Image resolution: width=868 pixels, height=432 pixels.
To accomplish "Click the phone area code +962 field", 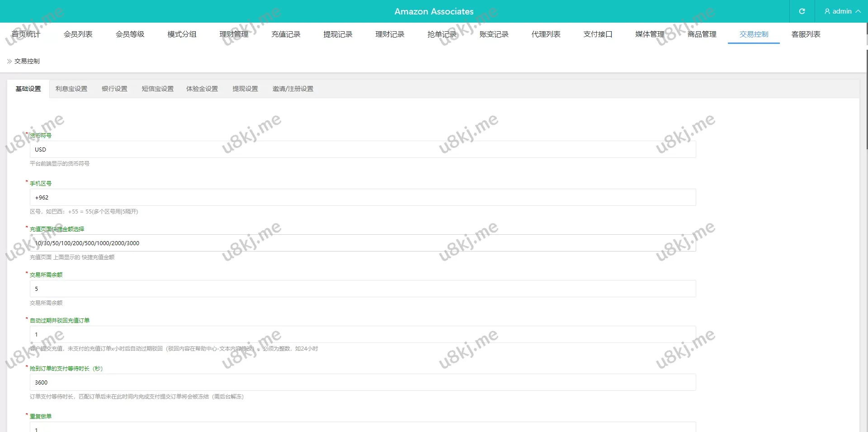I will click(x=362, y=197).
